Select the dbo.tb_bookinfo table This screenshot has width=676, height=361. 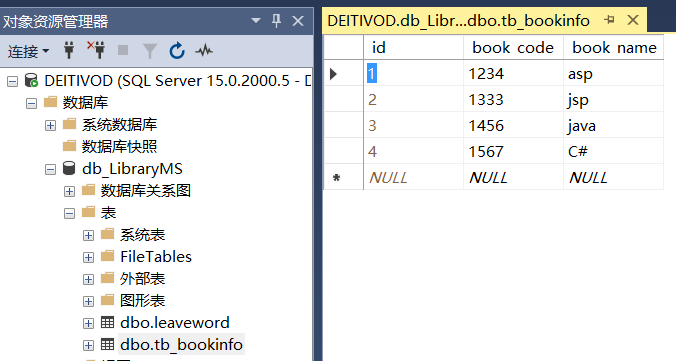tap(181, 345)
